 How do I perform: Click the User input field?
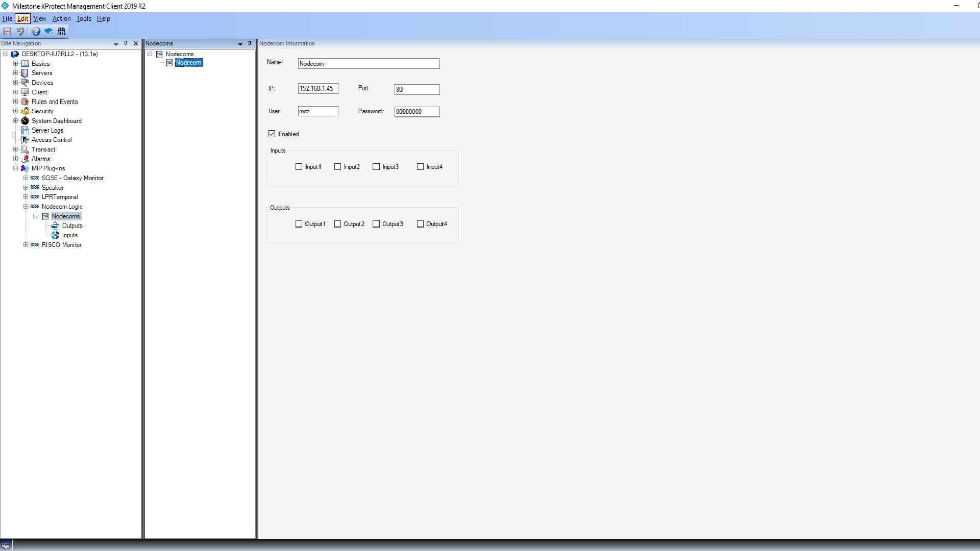point(318,111)
